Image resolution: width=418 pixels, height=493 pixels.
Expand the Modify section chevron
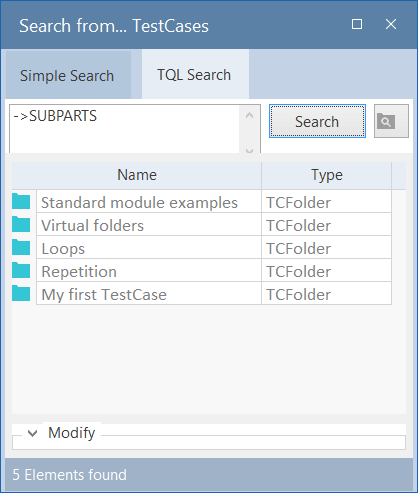(32, 433)
